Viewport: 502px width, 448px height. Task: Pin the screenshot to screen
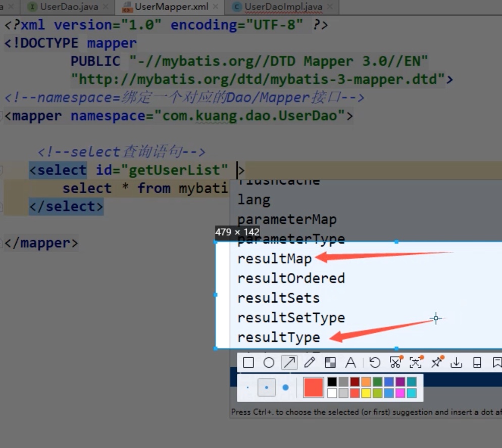[436, 362]
